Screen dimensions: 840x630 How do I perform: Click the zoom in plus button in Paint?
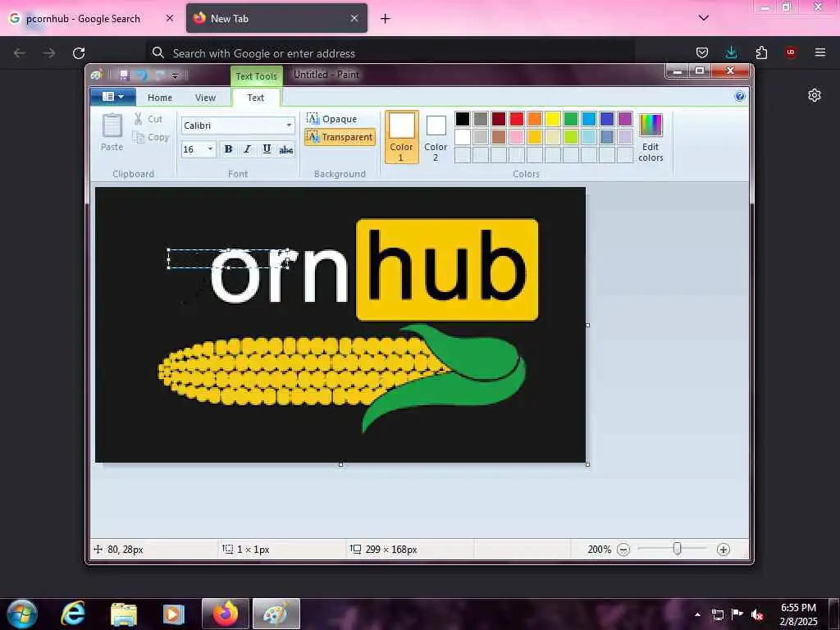pos(724,549)
